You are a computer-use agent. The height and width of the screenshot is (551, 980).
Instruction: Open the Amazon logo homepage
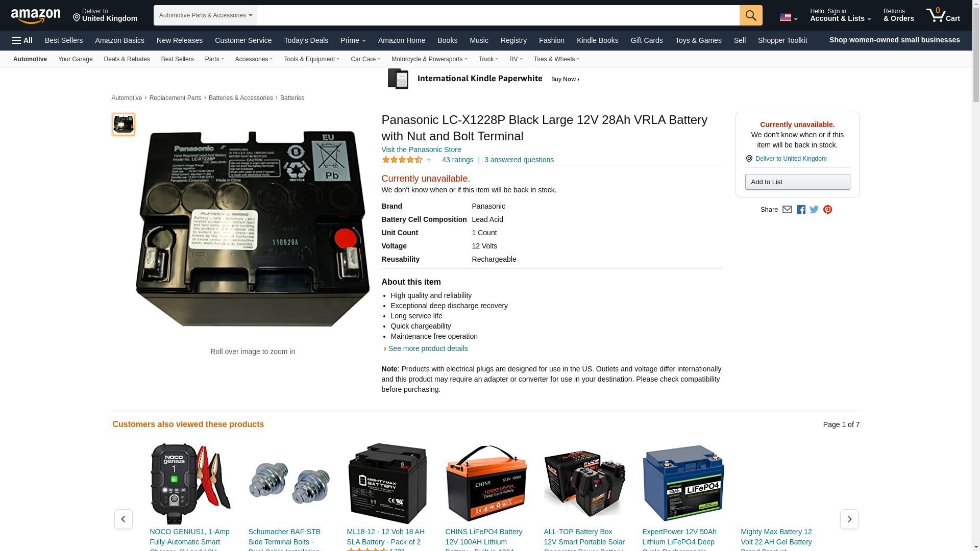pyautogui.click(x=36, y=16)
